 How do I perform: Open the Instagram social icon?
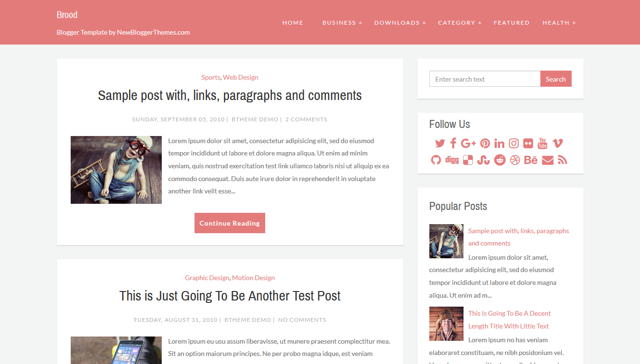point(514,143)
